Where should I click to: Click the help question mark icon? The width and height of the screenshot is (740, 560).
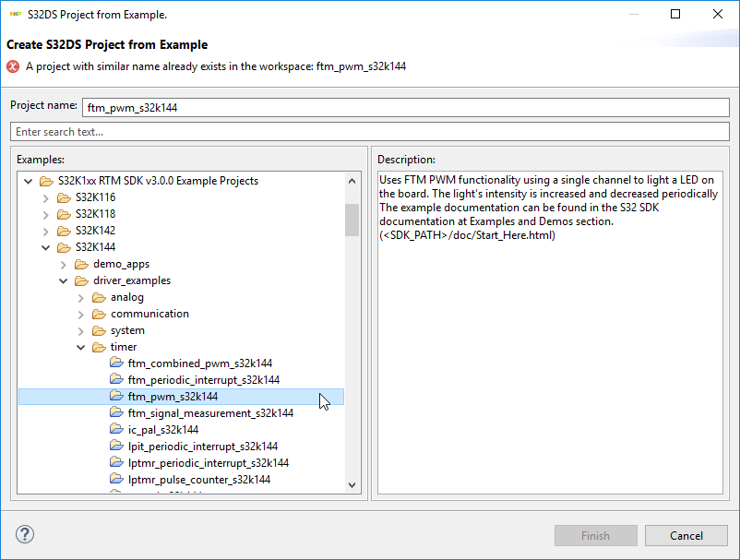coord(25,535)
